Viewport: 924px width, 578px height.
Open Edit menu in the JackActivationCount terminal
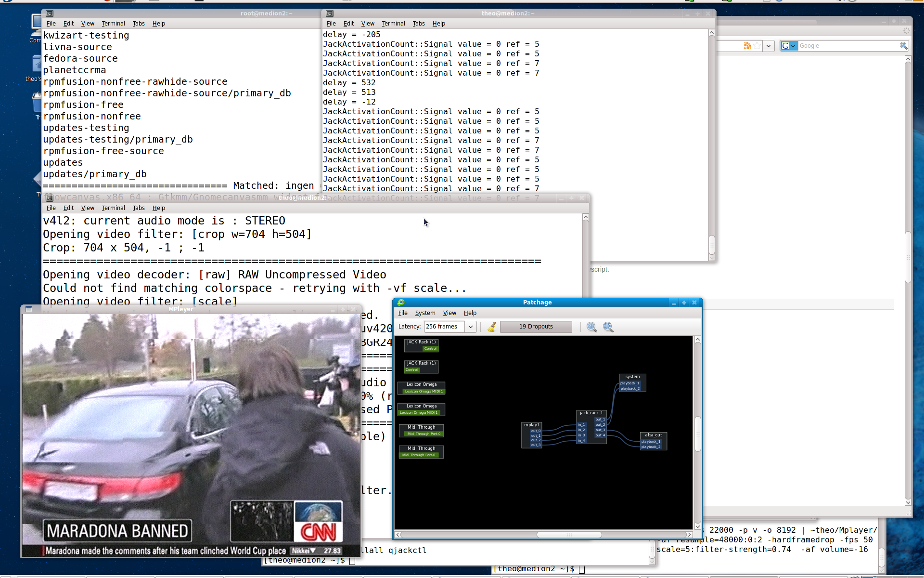(348, 24)
